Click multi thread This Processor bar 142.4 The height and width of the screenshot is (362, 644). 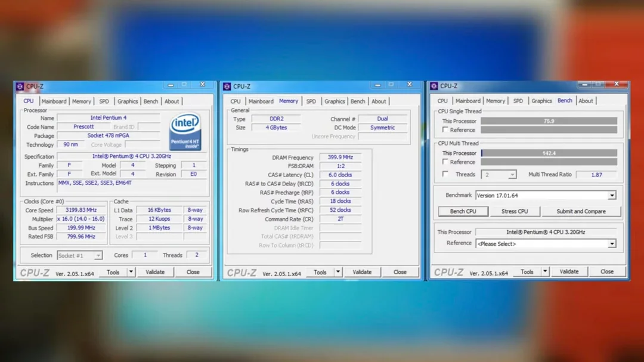click(549, 153)
